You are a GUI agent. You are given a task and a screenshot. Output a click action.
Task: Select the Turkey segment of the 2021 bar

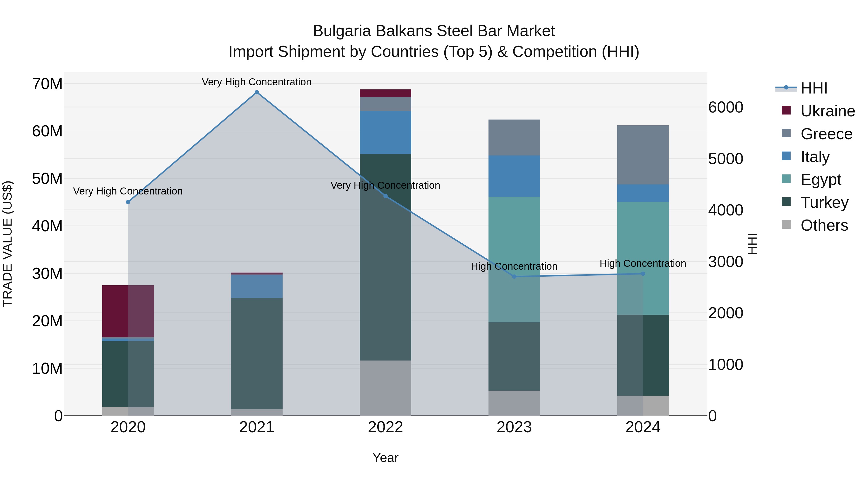(x=257, y=354)
